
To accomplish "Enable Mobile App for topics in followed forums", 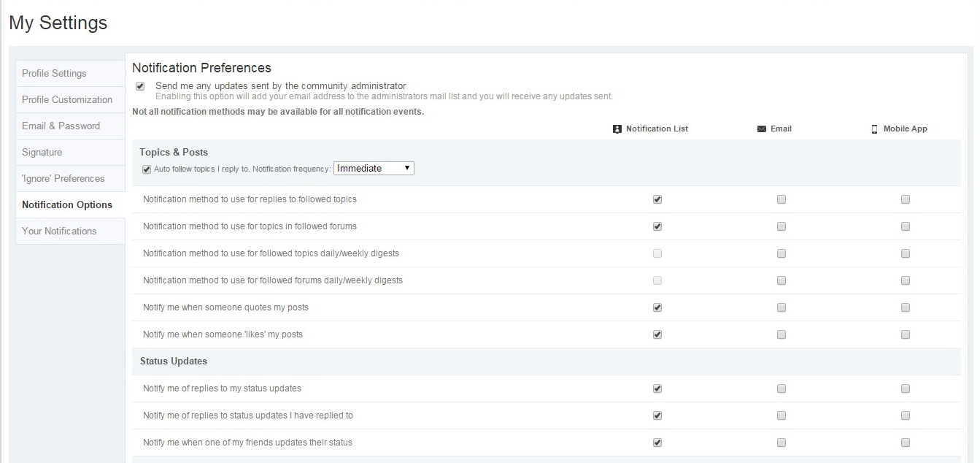I will point(906,226).
